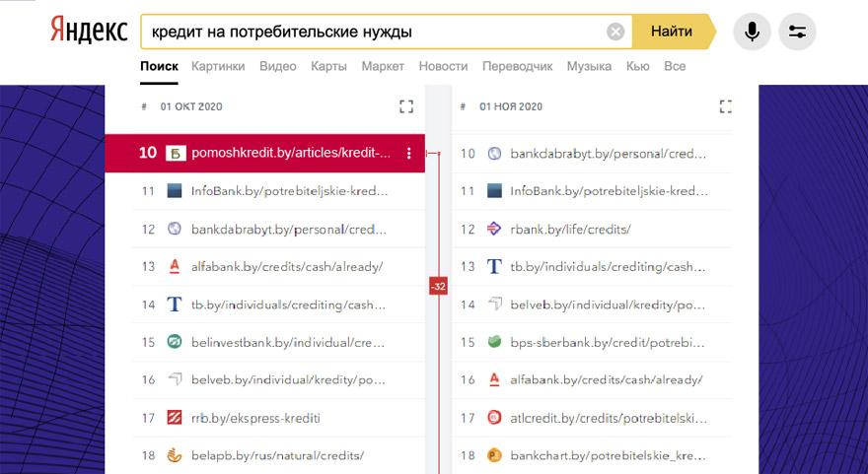Switch to Видео tab
Screen dimensions: 868x474
coord(277,66)
